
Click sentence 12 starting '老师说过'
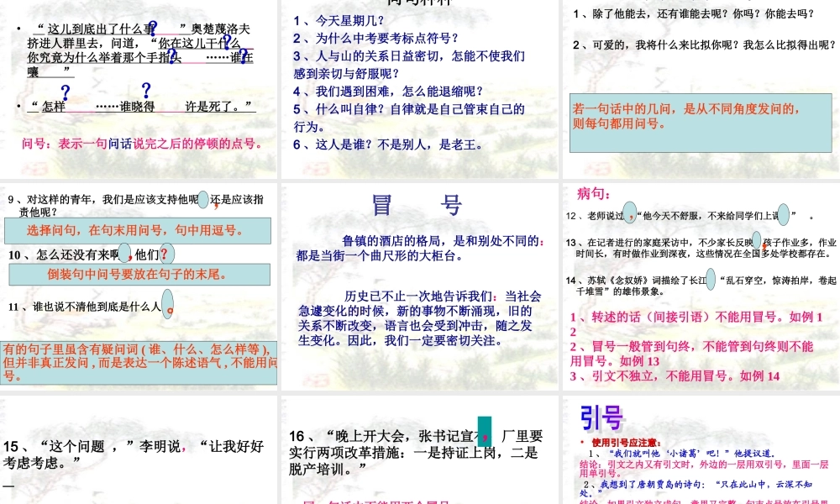pos(690,216)
